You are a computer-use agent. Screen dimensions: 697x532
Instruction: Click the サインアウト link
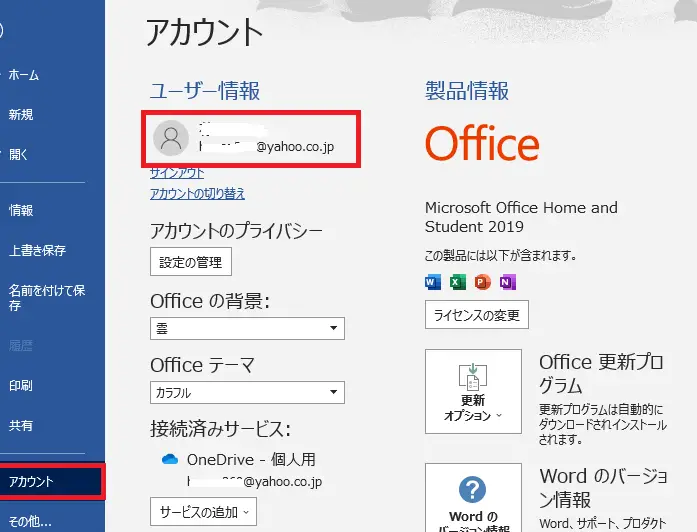[177, 173]
